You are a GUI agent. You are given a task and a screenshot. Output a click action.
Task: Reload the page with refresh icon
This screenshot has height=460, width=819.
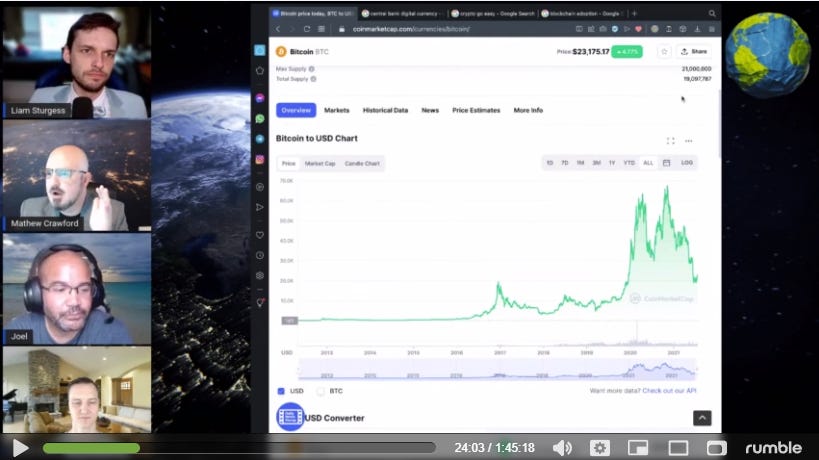307,29
